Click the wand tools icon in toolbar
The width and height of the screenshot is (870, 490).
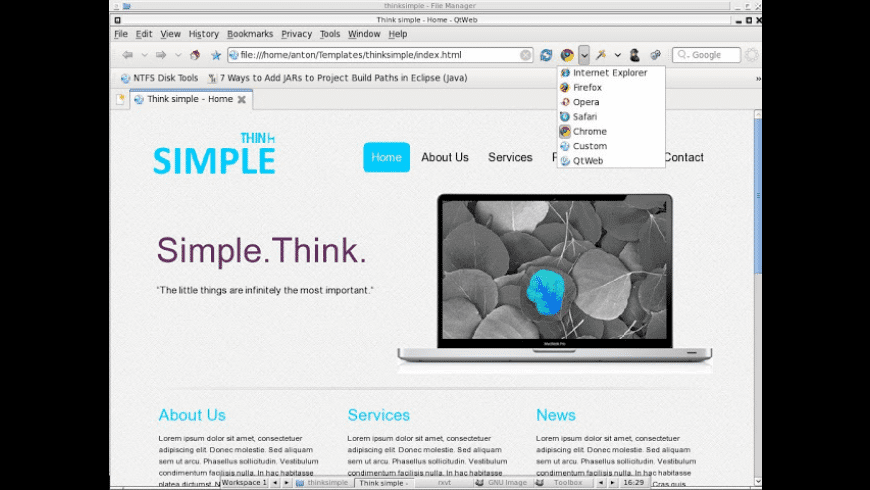pos(600,55)
